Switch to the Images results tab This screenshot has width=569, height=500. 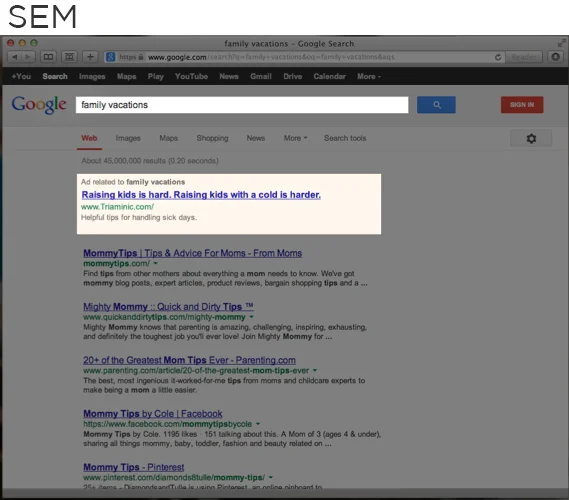point(128,138)
